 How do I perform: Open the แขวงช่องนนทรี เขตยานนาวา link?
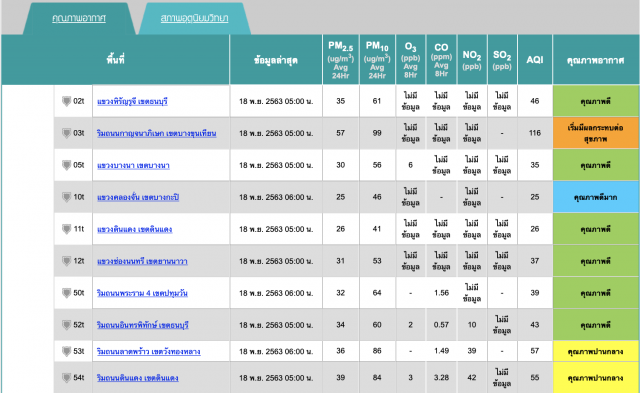tap(142, 261)
